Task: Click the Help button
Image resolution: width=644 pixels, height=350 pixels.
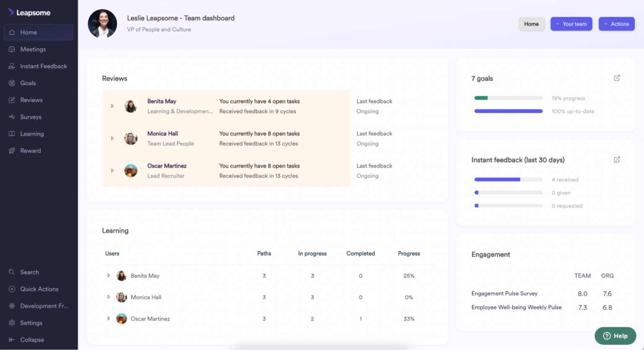Action: click(x=615, y=336)
